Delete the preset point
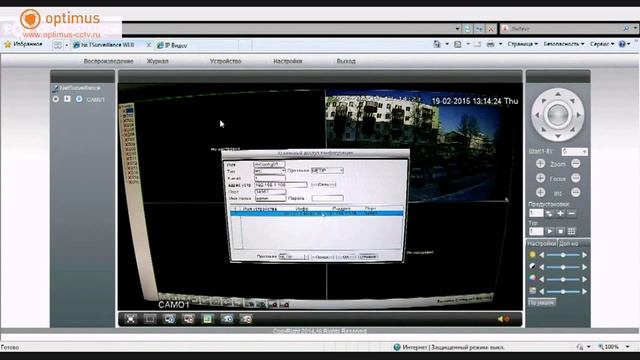The width and height of the screenshot is (640, 360). [x=571, y=213]
